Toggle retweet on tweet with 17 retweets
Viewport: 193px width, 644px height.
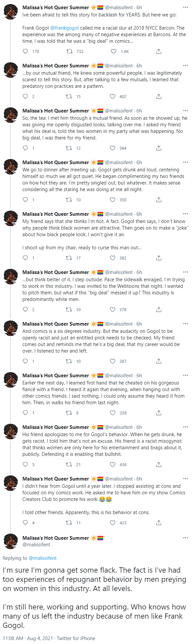click(69, 258)
